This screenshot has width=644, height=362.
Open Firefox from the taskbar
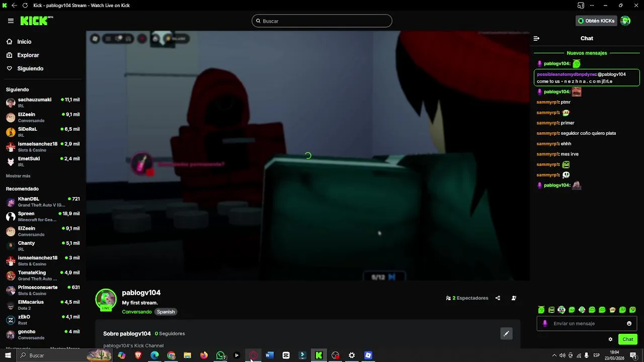point(204,355)
